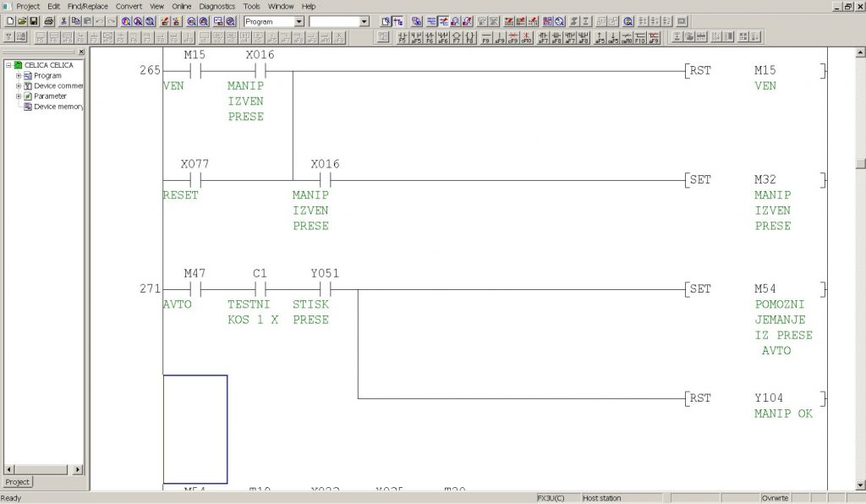Click the New project icon
The image size is (866, 504).
coord(10,21)
